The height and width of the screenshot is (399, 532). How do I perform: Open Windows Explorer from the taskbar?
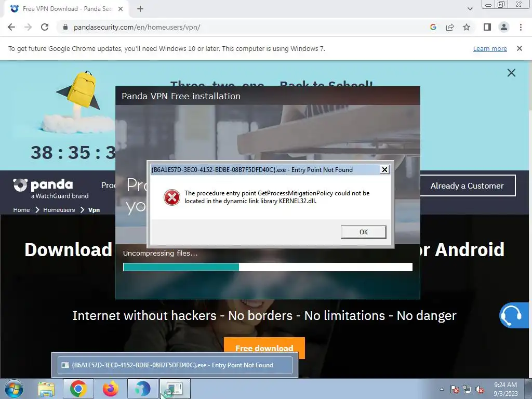(46, 389)
